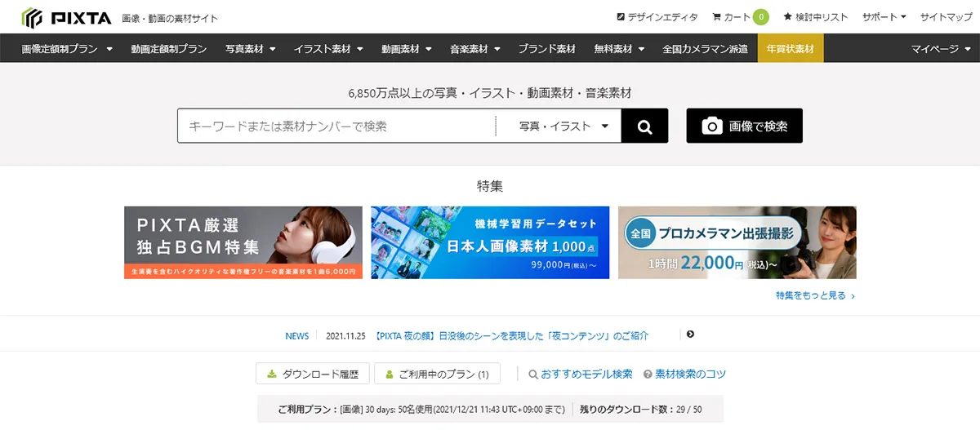
Task: Click the PIXTA logo
Action: tap(66, 17)
